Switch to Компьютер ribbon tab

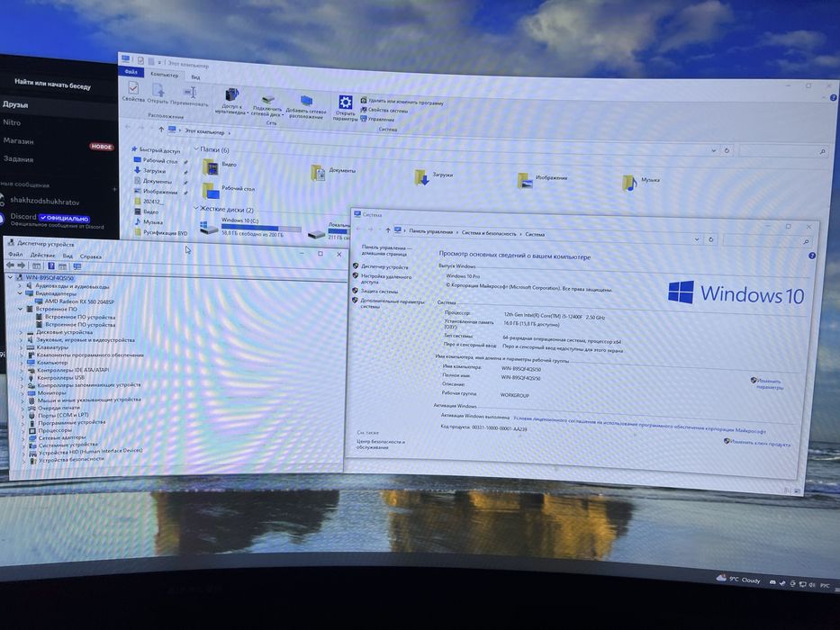click(x=164, y=75)
